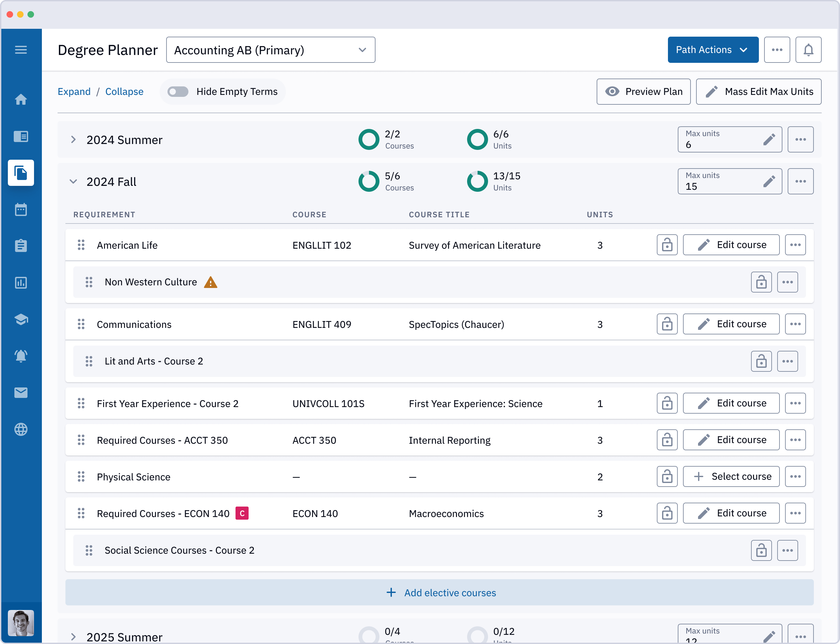Open more options for 2024 Summer term

800,139
